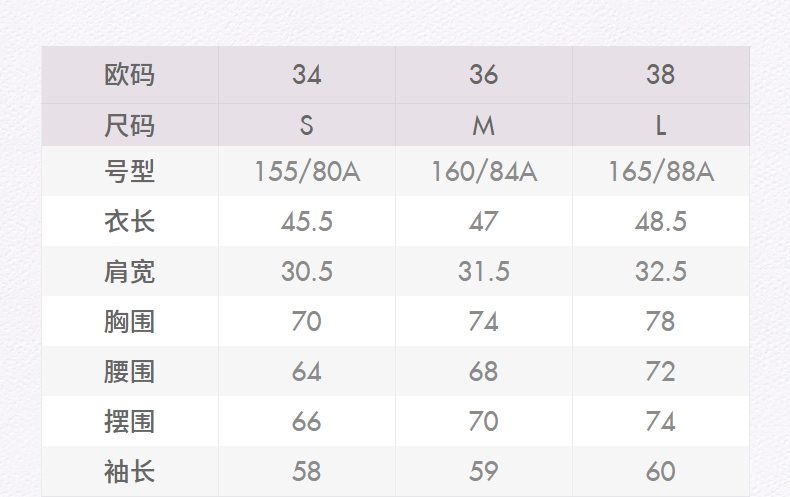Select the 腰围 value 64

click(307, 371)
